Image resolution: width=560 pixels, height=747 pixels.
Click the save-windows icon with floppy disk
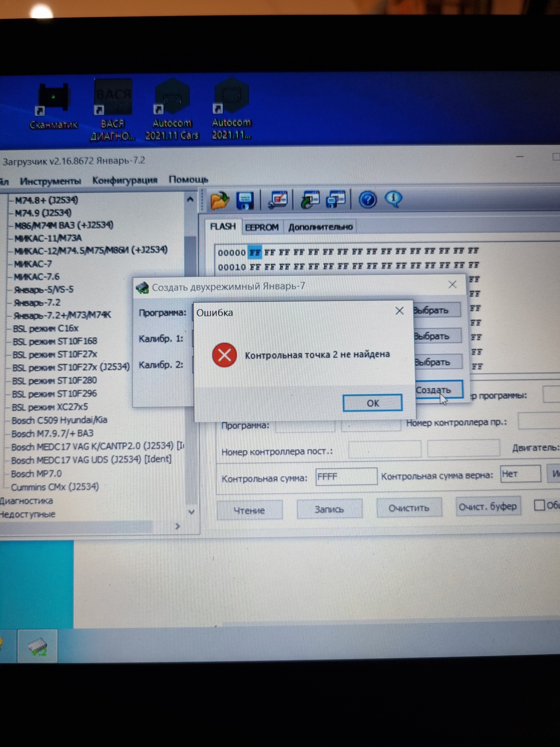click(336, 200)
